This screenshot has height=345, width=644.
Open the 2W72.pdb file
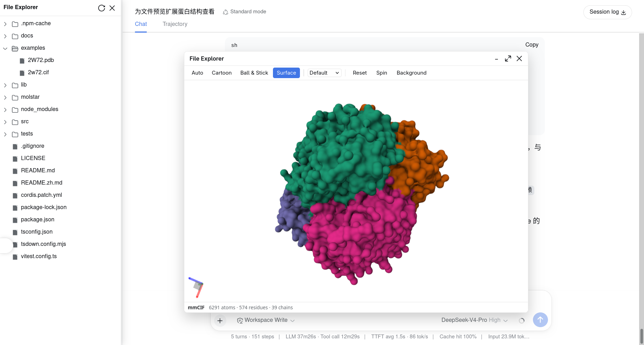tap(41, 60)
